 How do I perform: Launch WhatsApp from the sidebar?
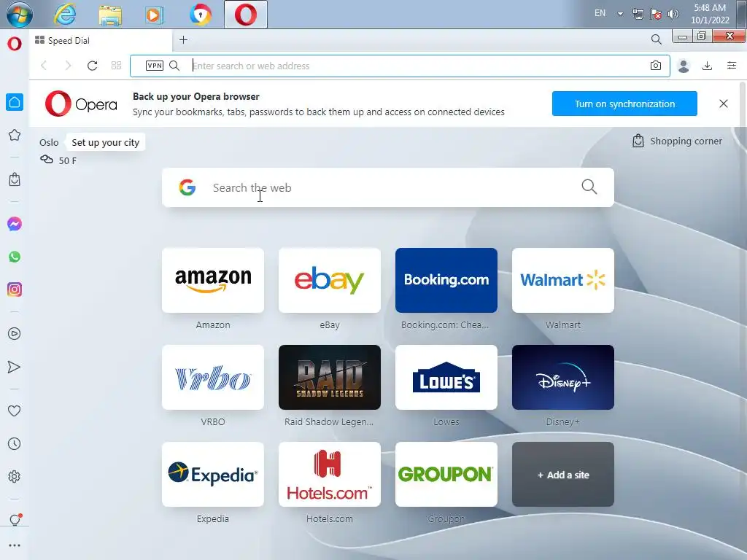tap(15, 257)
